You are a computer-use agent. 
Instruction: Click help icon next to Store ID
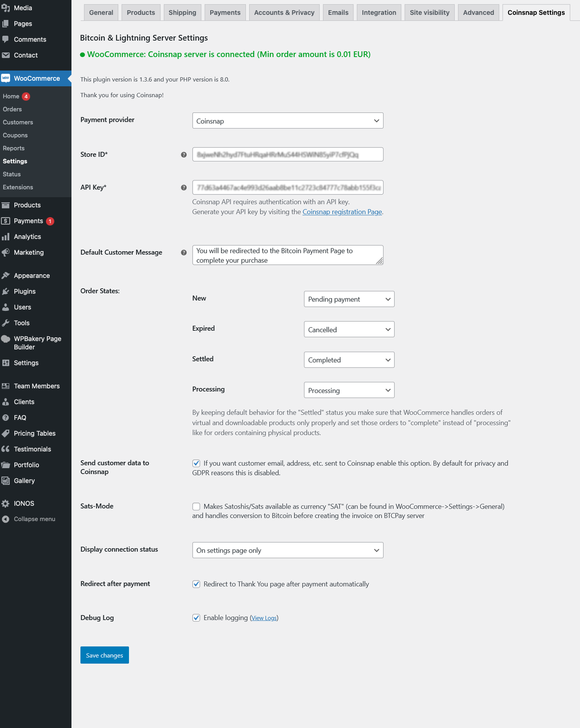click(x=184, y=155)
